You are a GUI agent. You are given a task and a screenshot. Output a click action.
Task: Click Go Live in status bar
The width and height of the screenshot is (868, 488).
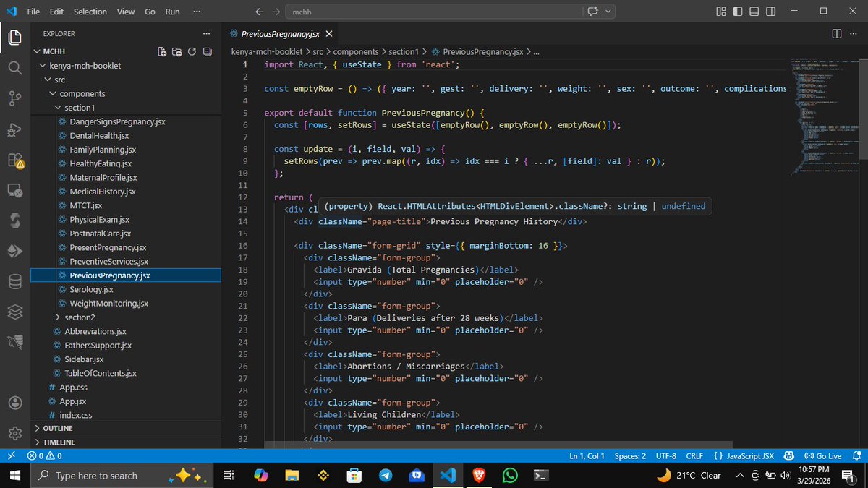(822, 456)
